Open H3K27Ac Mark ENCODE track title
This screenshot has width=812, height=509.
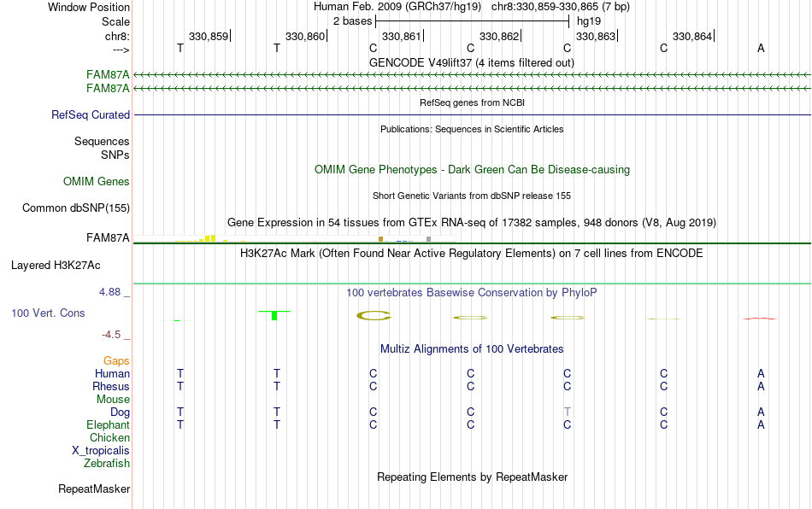click(472, 253)
